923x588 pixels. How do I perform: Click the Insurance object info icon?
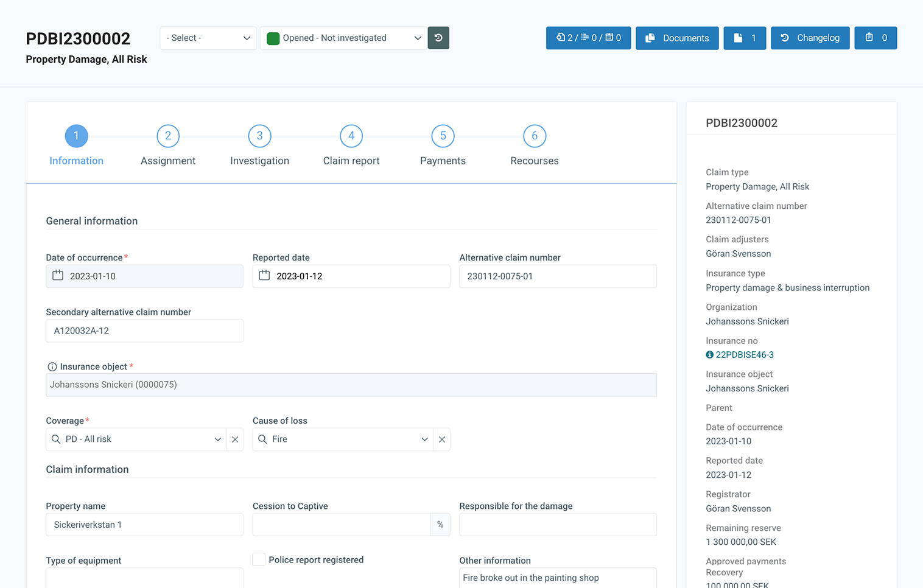[52, 367]
